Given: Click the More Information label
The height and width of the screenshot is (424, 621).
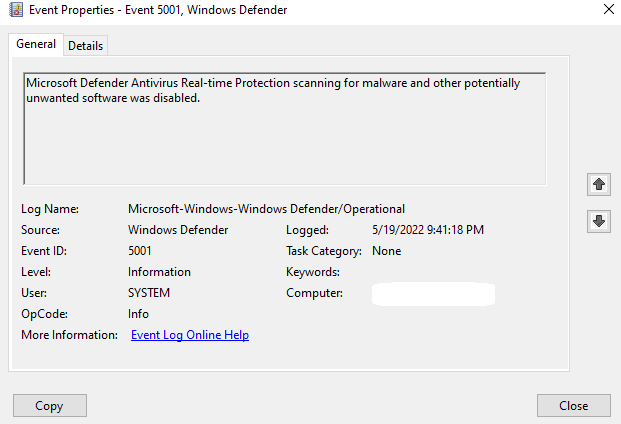Looking at the screenshot, I should tap(69, 335).
